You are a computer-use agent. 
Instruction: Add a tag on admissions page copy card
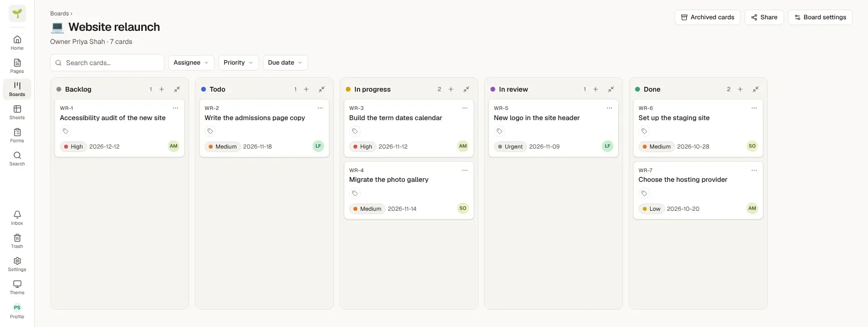pyautogui.click(x=210, y=131)
